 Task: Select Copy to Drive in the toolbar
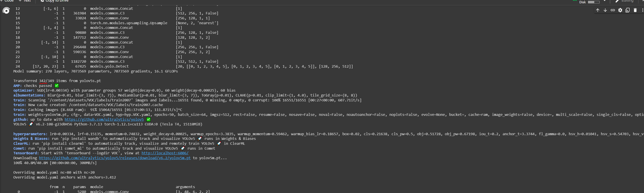coord(54,1)
